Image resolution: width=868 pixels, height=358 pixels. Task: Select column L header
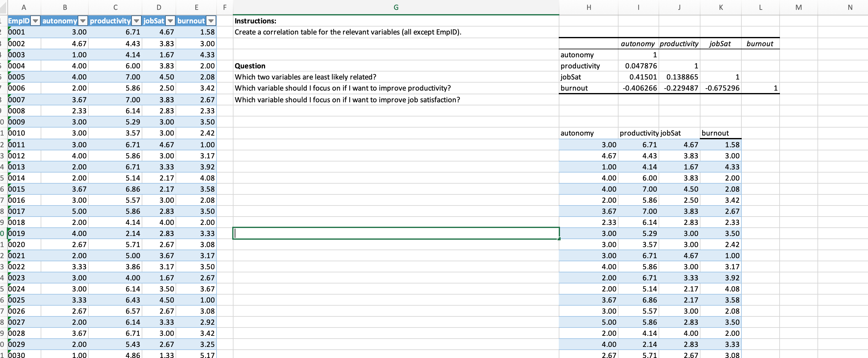(760, 7)
